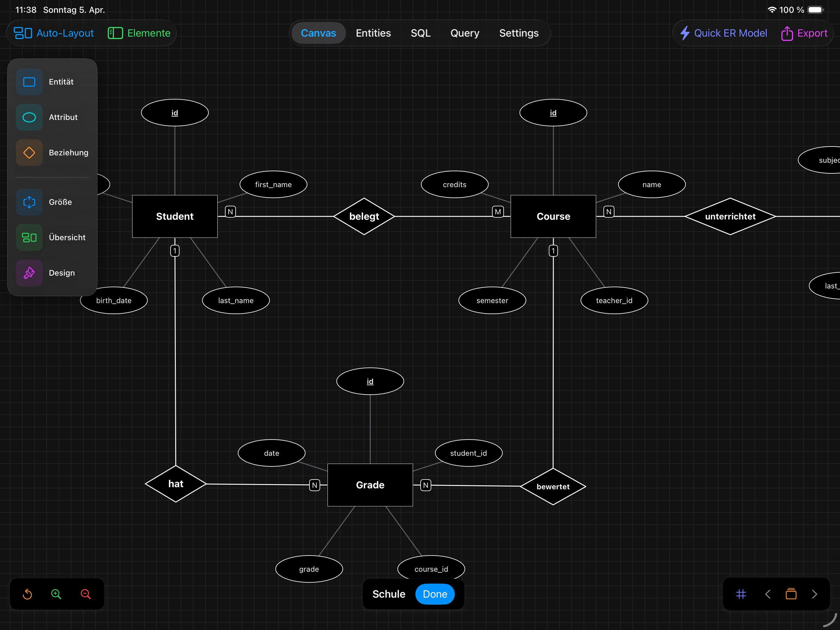Screen dimensions: 840x630
Task: Select Student's id attribute
Action: tap(175, 113)
